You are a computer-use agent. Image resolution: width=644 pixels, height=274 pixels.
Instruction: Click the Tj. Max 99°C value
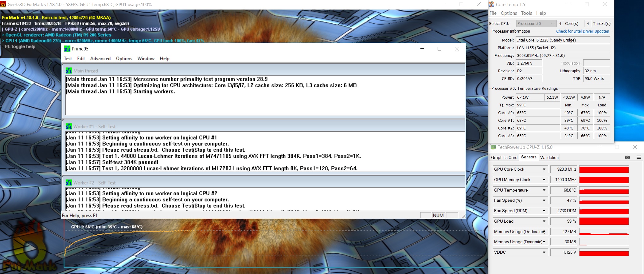click(x=538, y=105)
